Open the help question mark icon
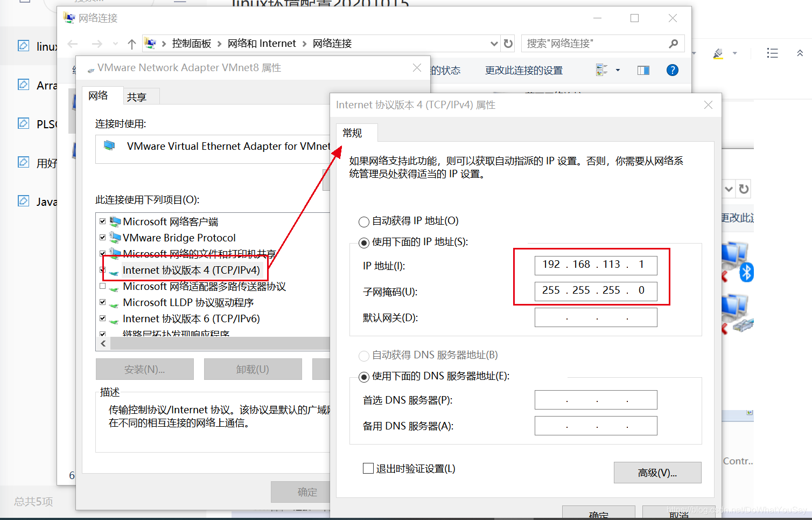 (672, 70)
